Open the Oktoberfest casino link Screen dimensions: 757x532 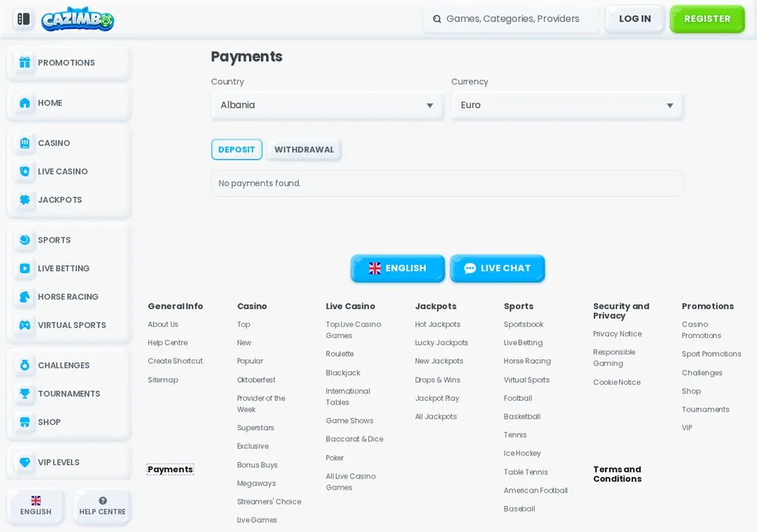point(256,380)
